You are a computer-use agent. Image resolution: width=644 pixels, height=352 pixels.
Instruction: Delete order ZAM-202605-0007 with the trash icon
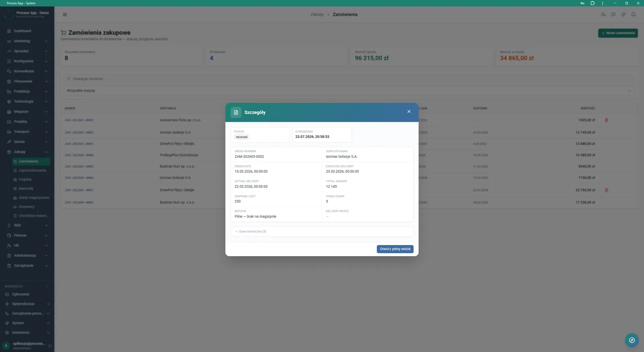coord(607,190)
